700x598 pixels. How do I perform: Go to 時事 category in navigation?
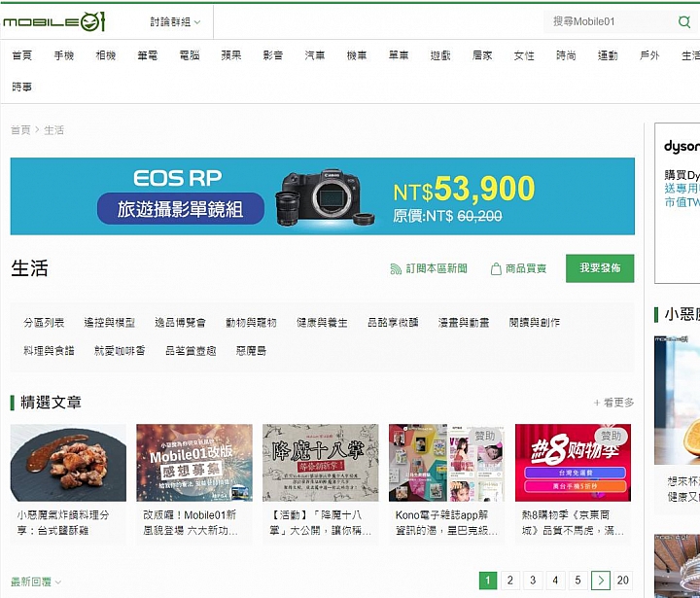[21, 87]
